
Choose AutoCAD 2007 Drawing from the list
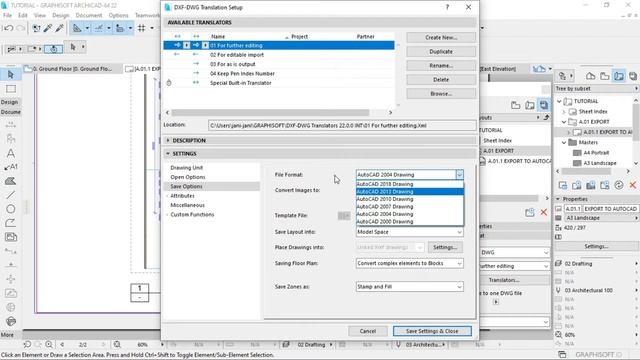tap(410, 207)
